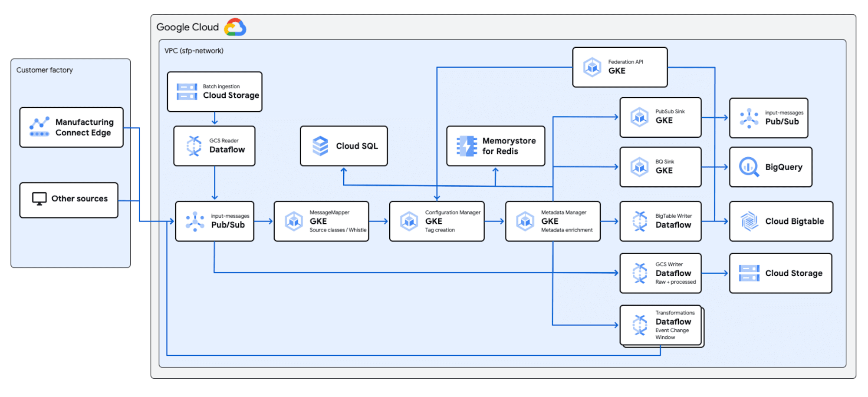Click the monitor icon beside Other sources
This screenshot has height=397, width=868.
tap(39, 198)
